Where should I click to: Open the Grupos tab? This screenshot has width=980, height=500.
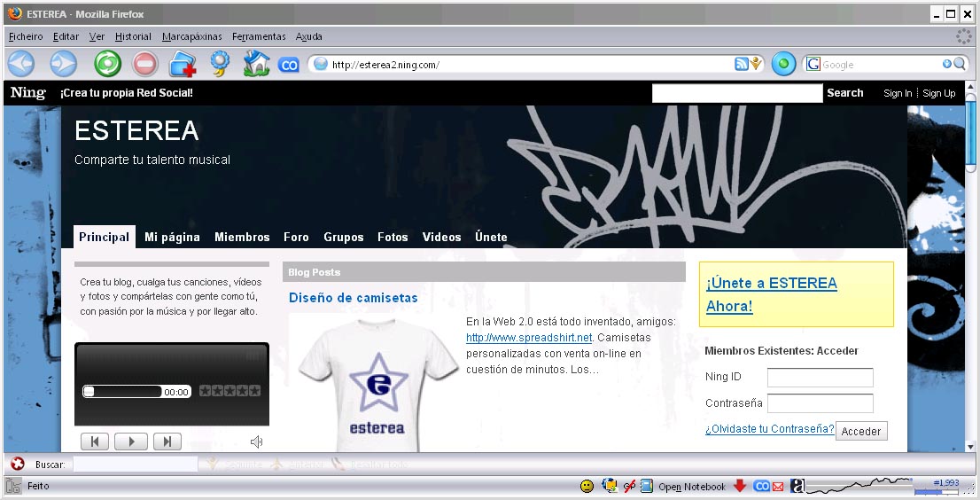pos(343,237)
